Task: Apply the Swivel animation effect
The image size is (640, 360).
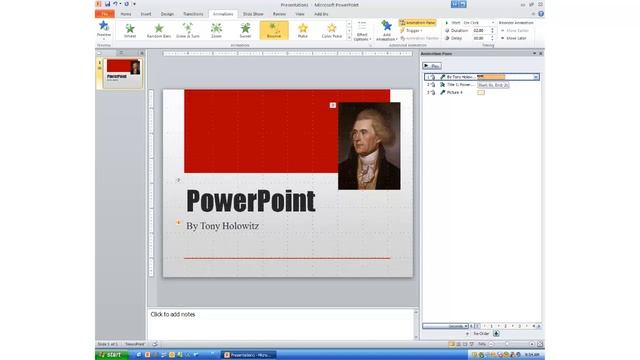Action: click(245, 30)
